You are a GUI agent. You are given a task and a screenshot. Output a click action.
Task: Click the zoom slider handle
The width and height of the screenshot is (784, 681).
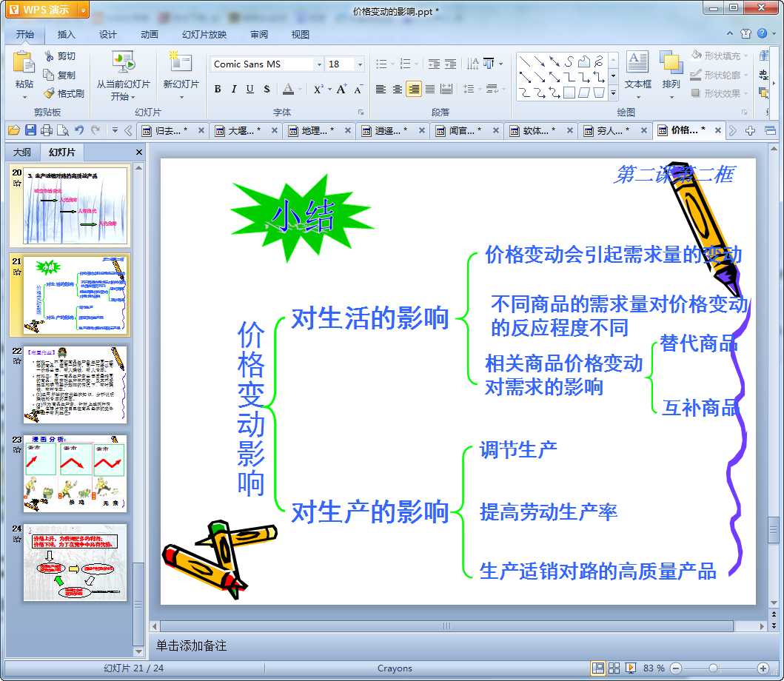pyautogui.click(x=714, y=668)
